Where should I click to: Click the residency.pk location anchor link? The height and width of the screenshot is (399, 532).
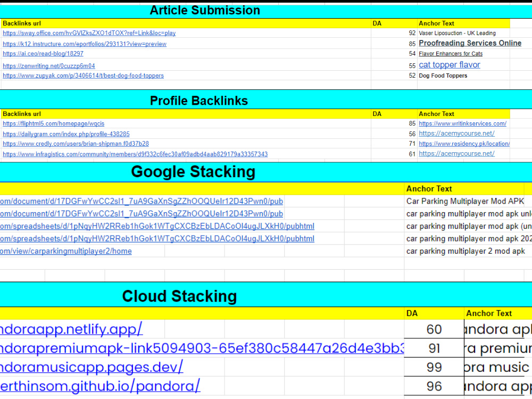pyautogui.click(x=464, y=144)
